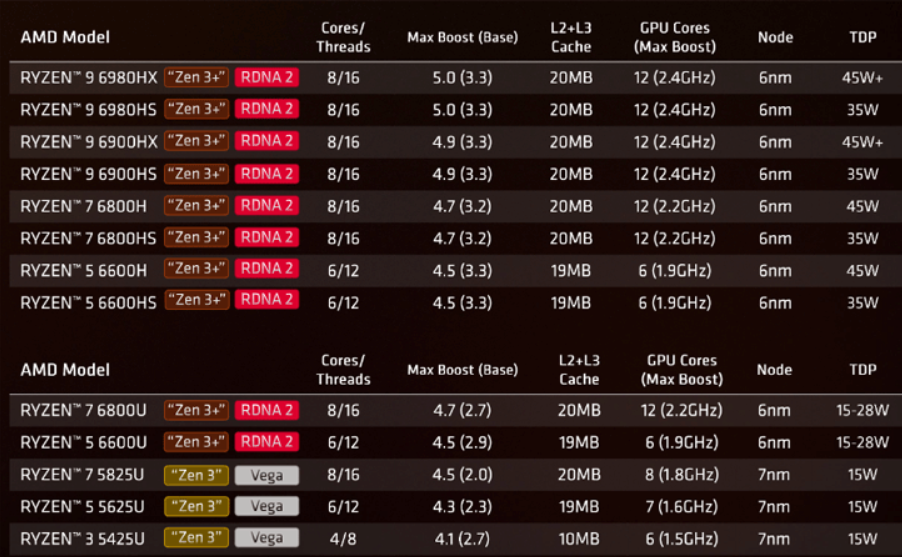Click the "7 (1.6GHz)" GPU cell for Ryzen 5 5625U

[x=682, y=507]
